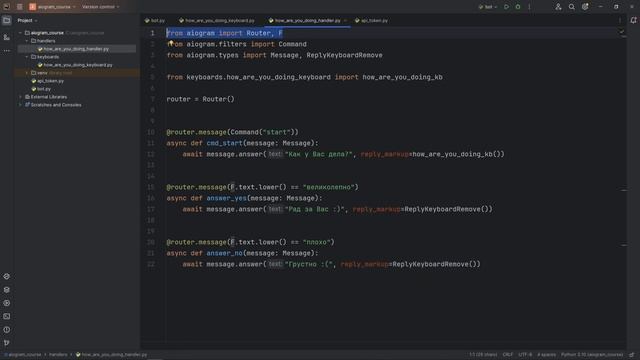640x360 pixels.
Task: Open the Terminal tool window
Action: click(7, 316)
